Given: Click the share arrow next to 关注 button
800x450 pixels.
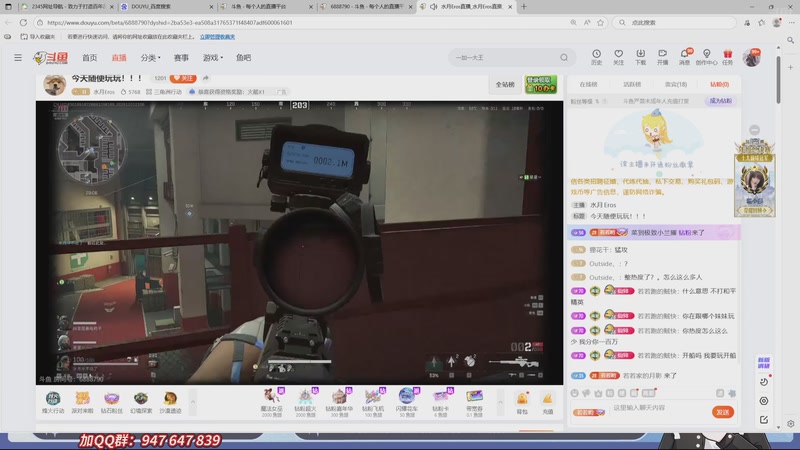Looking at the screenshot, I should click(206, 78).
